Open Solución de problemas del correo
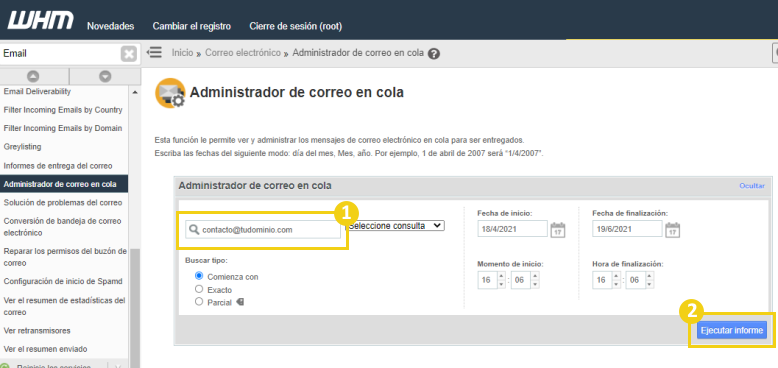778x368 pixels. [x=63, y=203]
